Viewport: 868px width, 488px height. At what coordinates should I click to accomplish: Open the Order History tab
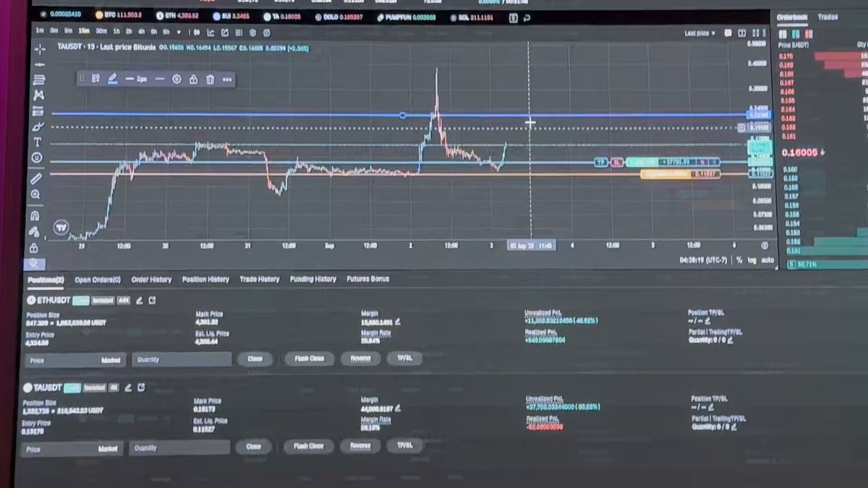tap(151, 279)
